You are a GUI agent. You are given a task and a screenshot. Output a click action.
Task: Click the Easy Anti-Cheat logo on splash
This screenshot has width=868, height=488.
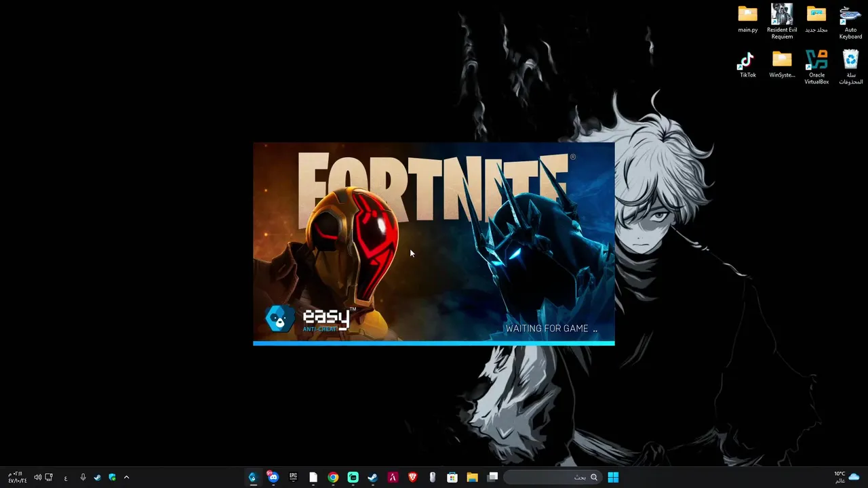point(311,319)
